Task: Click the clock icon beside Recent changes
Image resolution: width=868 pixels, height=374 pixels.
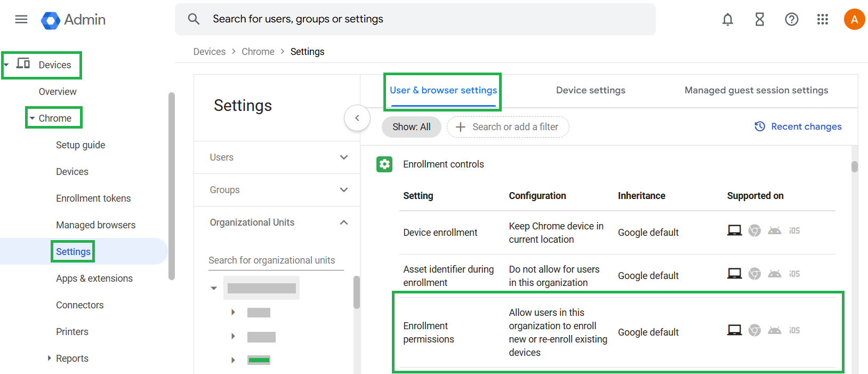Action: click(760, 126)
